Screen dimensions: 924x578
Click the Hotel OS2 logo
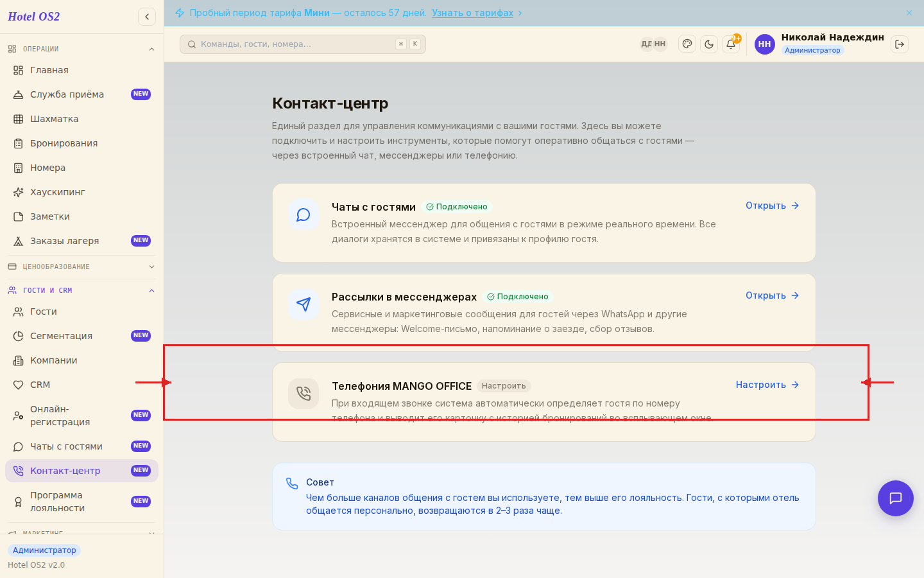tap(33, 17)
